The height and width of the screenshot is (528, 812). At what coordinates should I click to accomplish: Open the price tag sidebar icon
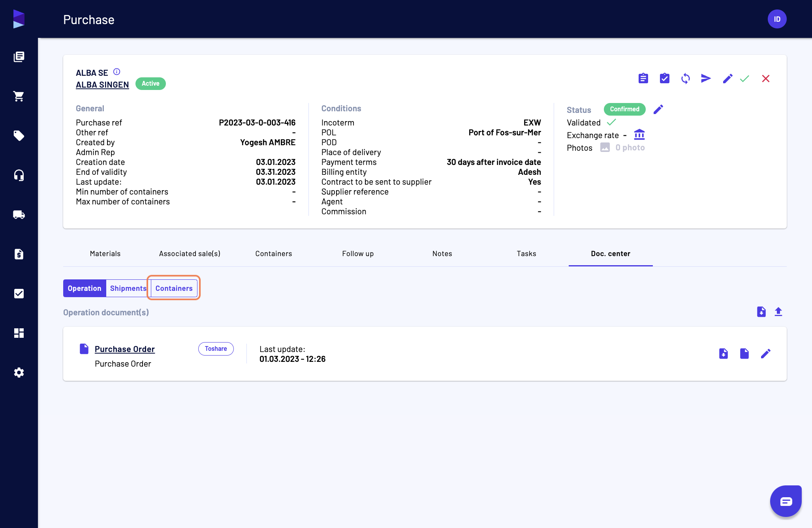(19, 136)
